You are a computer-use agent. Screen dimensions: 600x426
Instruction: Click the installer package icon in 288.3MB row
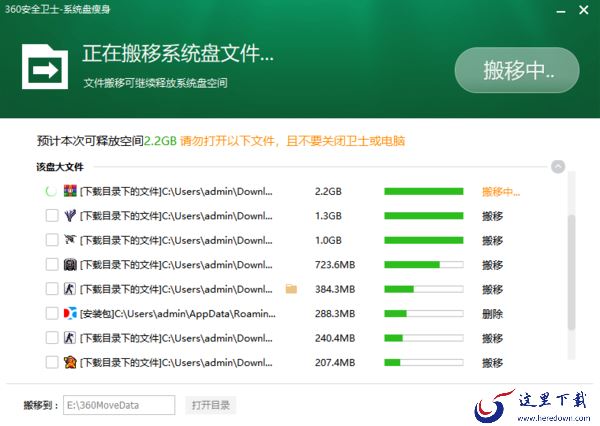click(x=70, y=313)
